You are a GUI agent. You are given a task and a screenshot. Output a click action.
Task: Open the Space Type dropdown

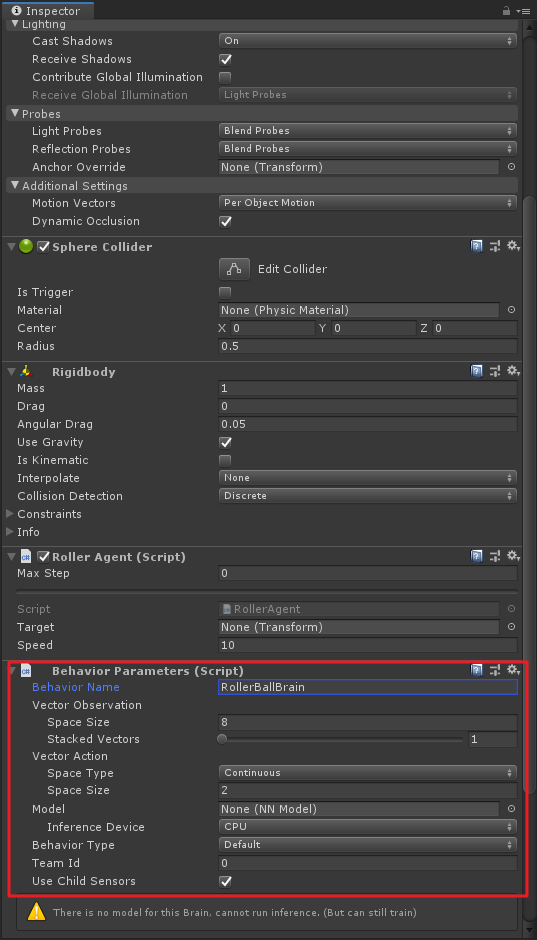pos(367,773)
